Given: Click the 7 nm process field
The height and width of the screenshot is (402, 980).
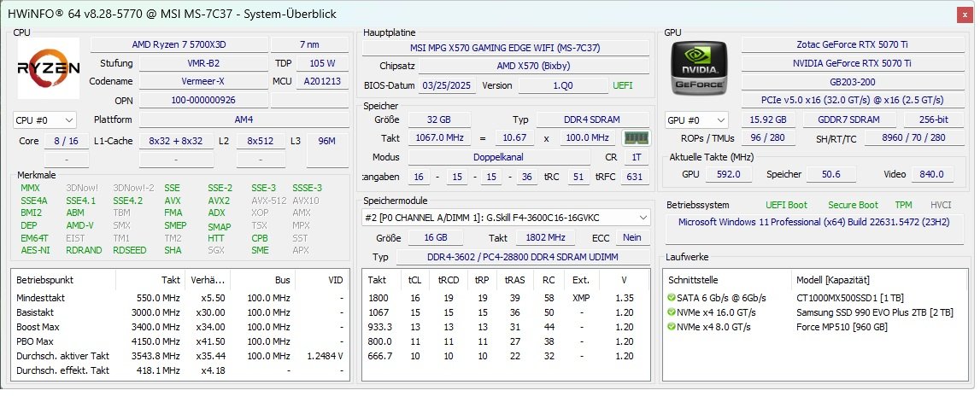Looking at the screenshot, I should click(x=309, y=44).
